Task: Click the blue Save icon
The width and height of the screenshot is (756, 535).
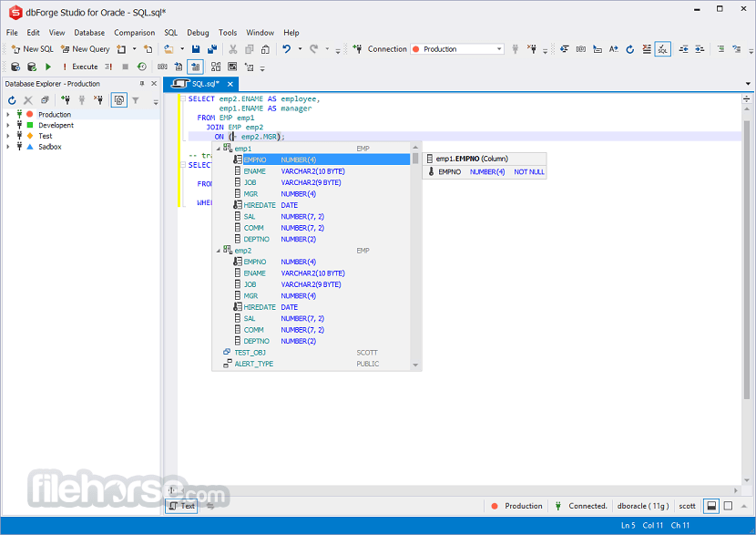Action: [196, 49]
